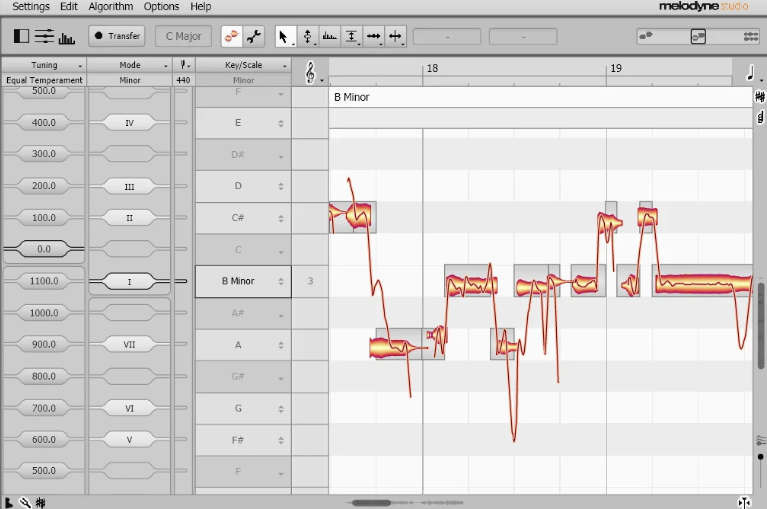The height and width of the screenshot is (509, 767).
Task: Click the wrench icon at bottom left
Action: pyautogui.click(x=25, y=502)
